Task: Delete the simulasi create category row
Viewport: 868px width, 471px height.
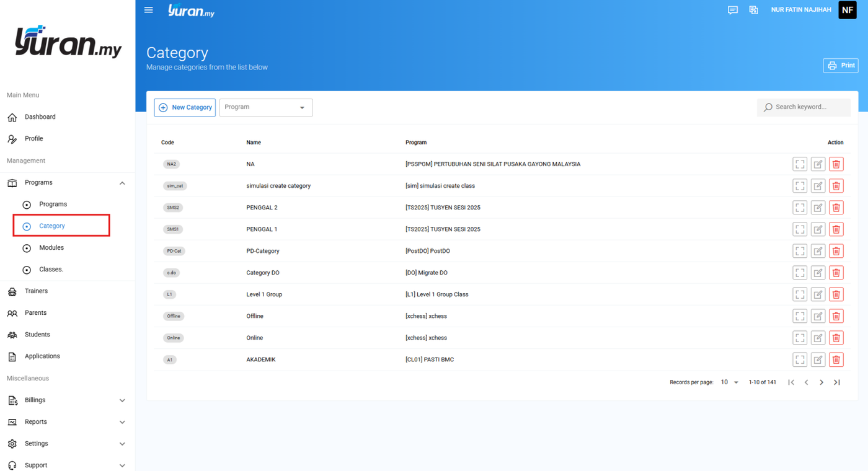Action: (x=836, y=186)
